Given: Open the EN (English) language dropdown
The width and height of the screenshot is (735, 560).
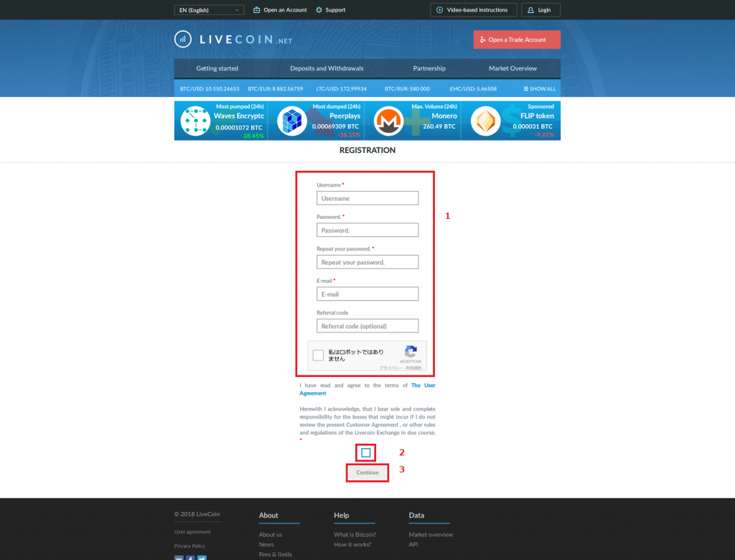Looking at the screenshot, I should (x=208, y=9).
